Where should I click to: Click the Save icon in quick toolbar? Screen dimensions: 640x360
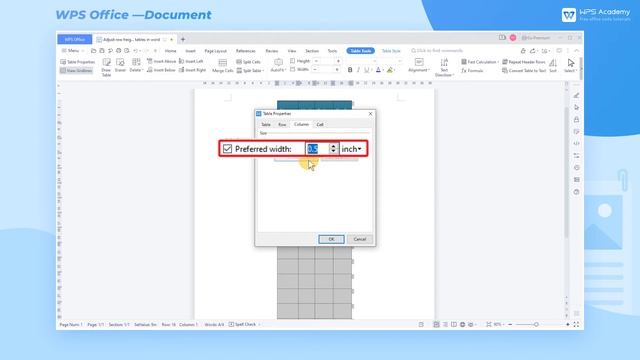pos(102,51)
